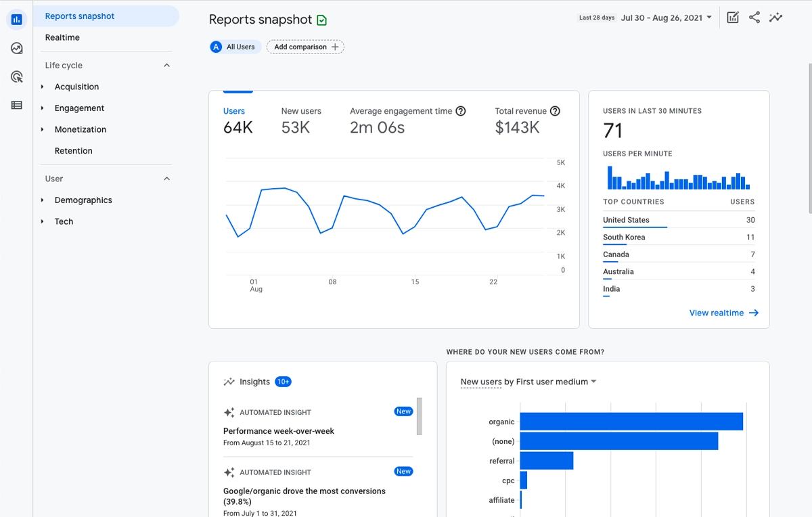The height and width of the screenshot is (517, 812).
Task: Open the Explore icon in left rail
Action: (17, 48)
